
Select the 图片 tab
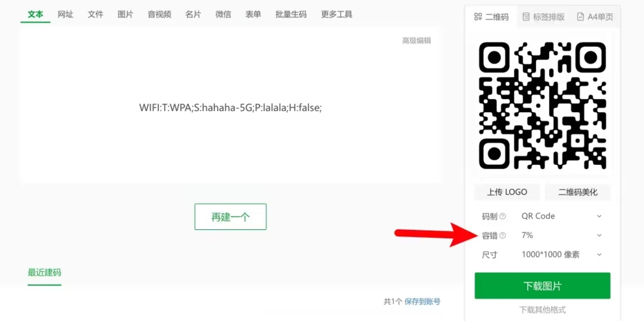(x=125, y=15)
